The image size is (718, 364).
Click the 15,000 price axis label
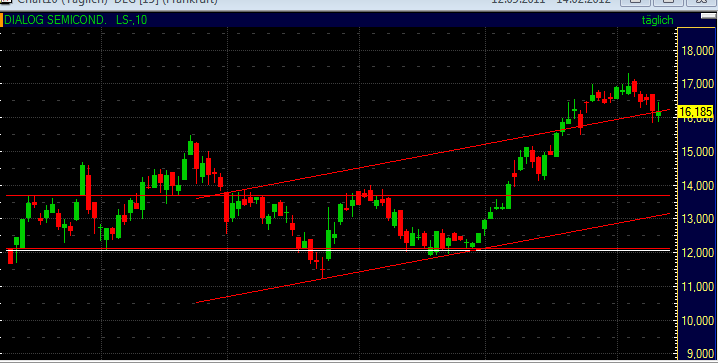(x=697, y=152)
